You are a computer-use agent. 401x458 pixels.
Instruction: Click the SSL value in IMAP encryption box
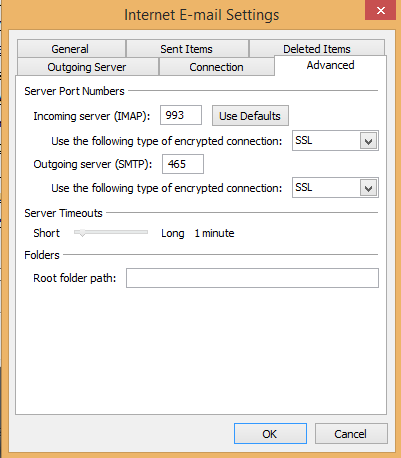coord(304,140)
